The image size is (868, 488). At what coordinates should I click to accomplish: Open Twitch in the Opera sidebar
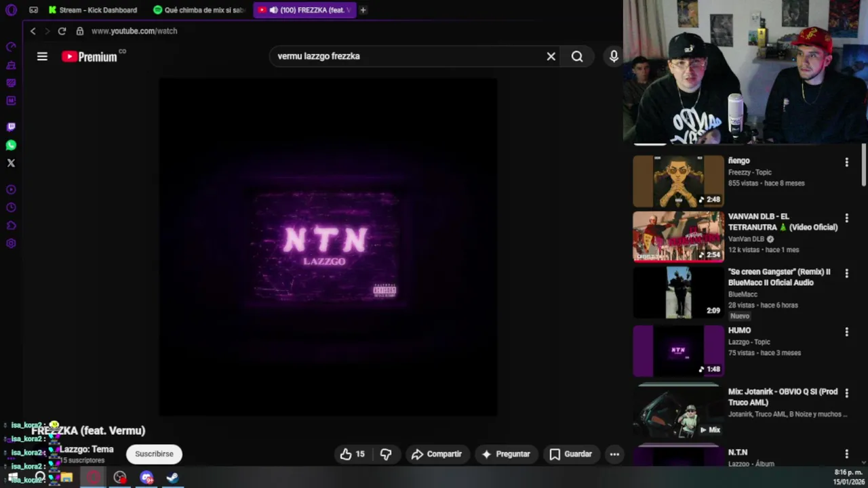(11, 127)
